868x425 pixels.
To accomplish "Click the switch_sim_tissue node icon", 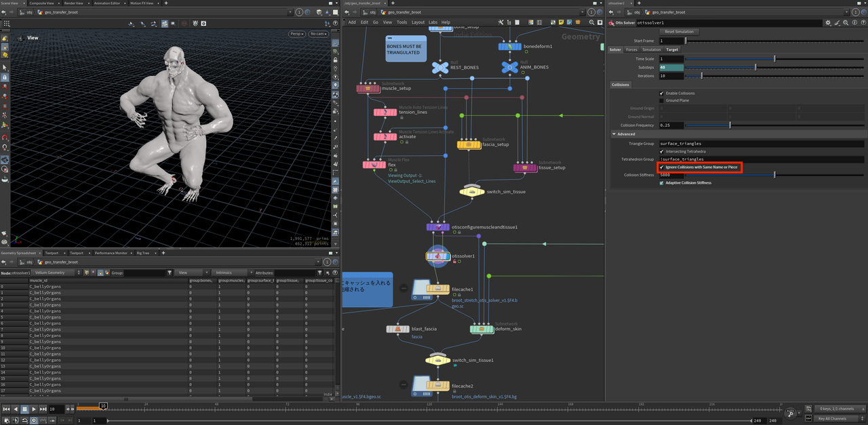I will tap(473, 192).
